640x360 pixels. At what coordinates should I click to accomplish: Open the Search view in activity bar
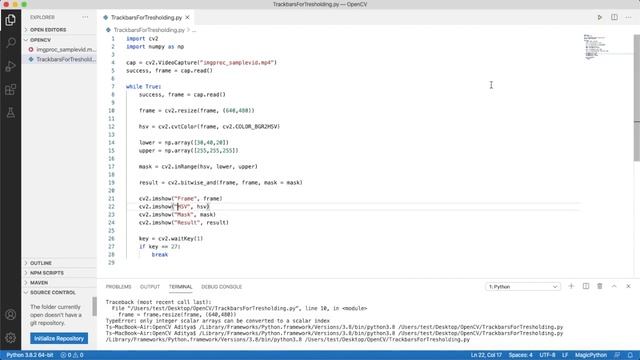11,43
